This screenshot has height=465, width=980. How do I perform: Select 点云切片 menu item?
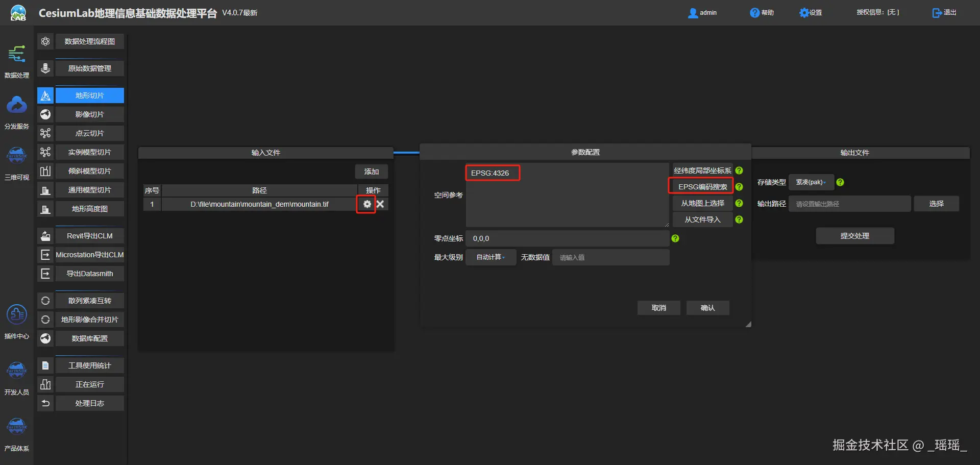click(x=90, y=133)
